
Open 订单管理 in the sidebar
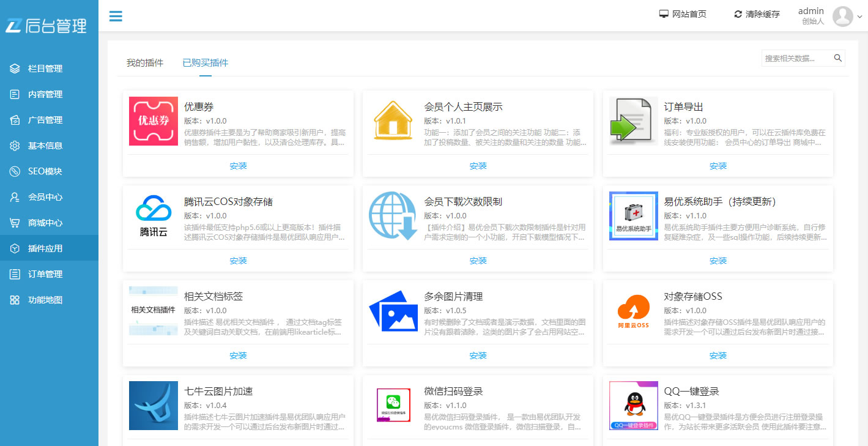click(49, 274)
